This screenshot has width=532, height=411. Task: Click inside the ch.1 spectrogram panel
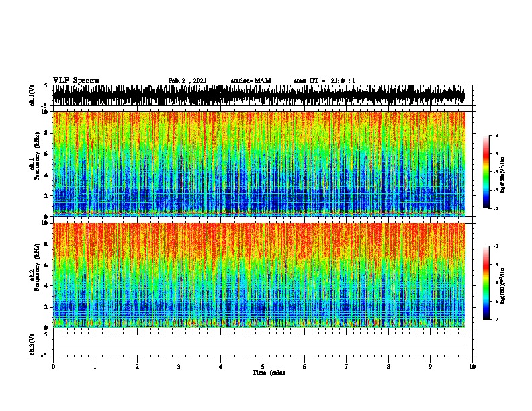(x=259, y=164)
